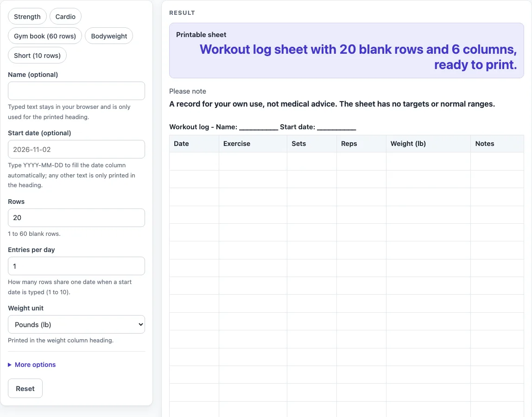Click the Exercise column header
The height and width of the screenshot is (417, 532).
pos(253,144)
